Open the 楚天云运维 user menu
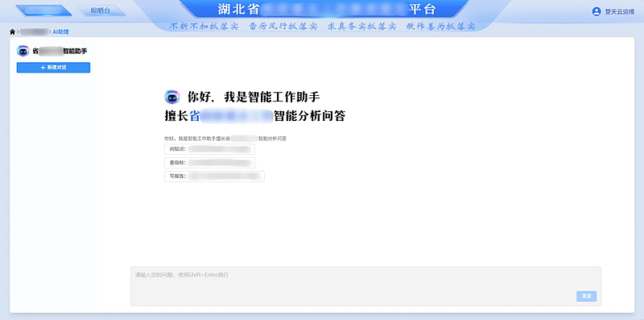 (x=613, y=11)
